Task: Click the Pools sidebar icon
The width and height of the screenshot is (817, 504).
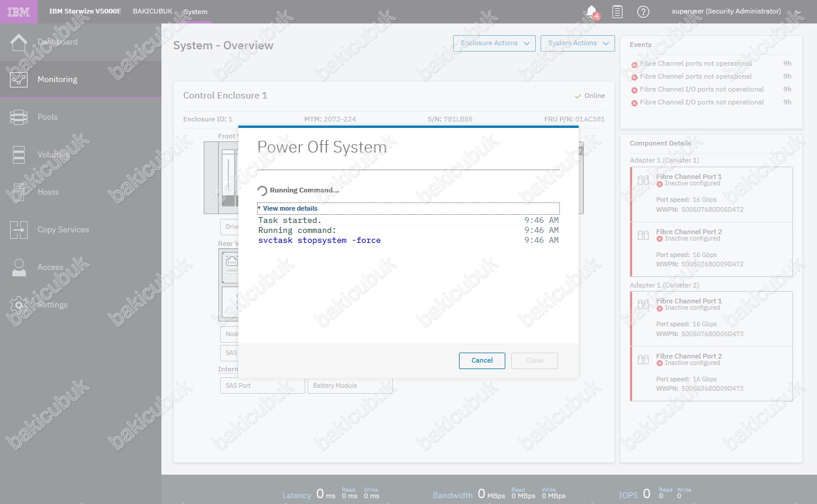Action: [19, 117]
